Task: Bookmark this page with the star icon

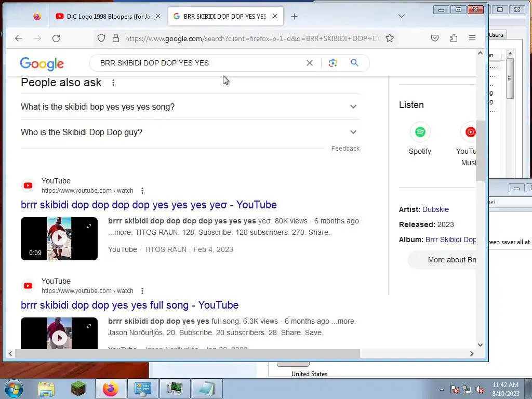Action: [x=390, y=38]
